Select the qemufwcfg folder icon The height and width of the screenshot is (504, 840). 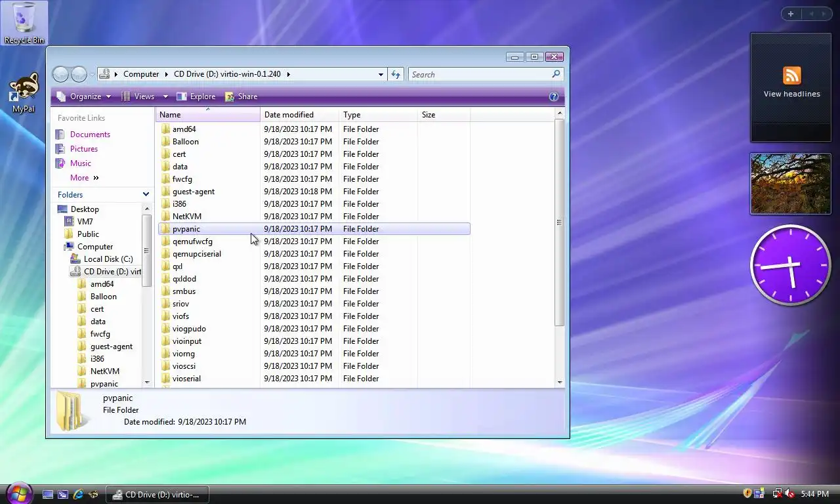(x=165, y=241)
